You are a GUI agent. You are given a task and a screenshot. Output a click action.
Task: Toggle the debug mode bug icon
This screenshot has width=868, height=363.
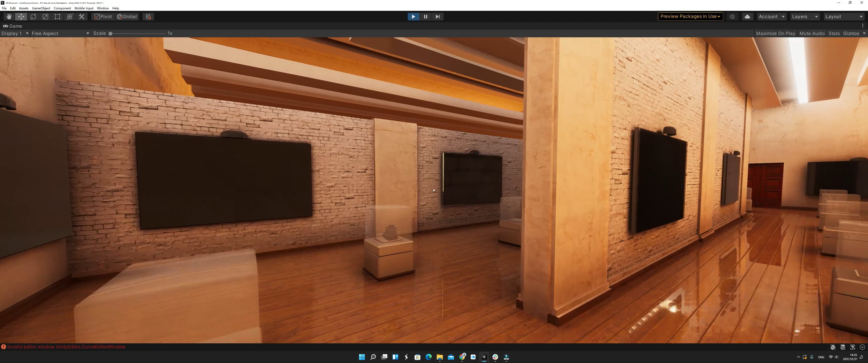(x=833, y=347)
